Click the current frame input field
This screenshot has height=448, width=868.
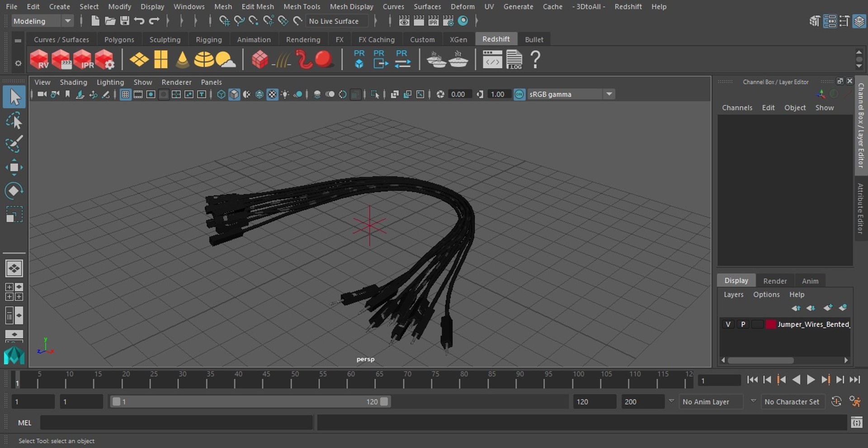[719, 380]
